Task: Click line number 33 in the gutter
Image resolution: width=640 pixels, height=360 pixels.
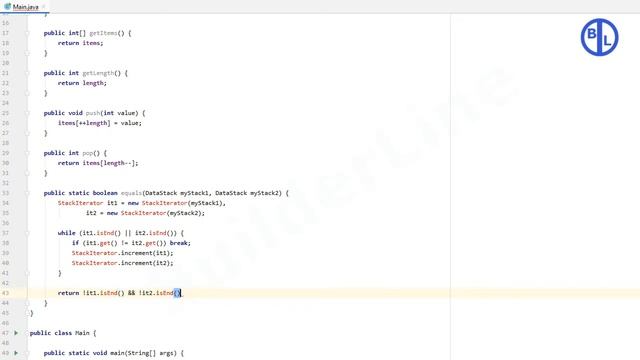Action: click(x=5, y=193)
